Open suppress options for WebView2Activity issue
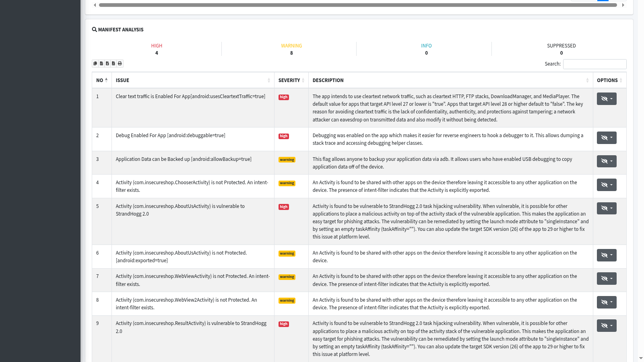Viewport: 644px width, 362px height. [x=607, y=302]
